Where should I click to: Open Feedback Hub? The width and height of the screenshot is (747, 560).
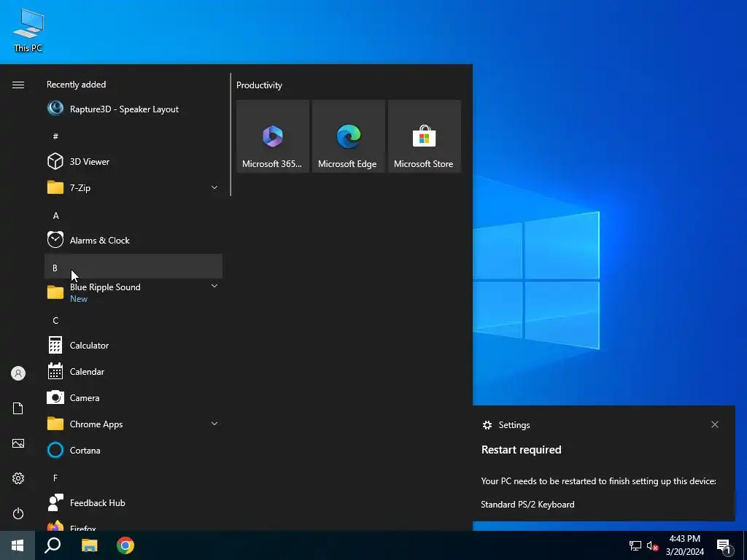pos(133,503)
